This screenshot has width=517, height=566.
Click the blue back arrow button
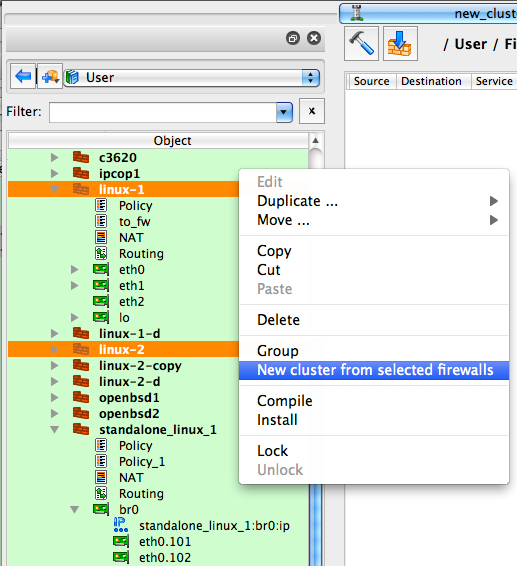click(x=23, y=76)
